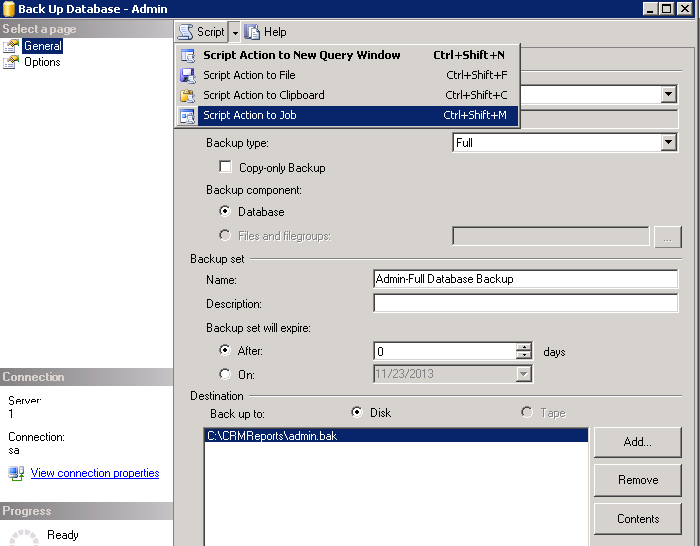Click the expire days number field
This screenshot has height=546, width=700.
tap(445, 351)
